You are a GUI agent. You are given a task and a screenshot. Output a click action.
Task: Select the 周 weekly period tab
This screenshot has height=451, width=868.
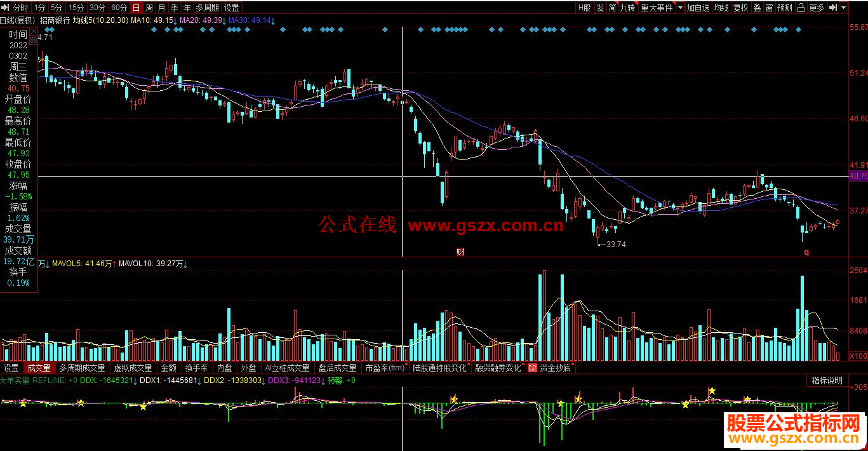click(x=149, y=8)
